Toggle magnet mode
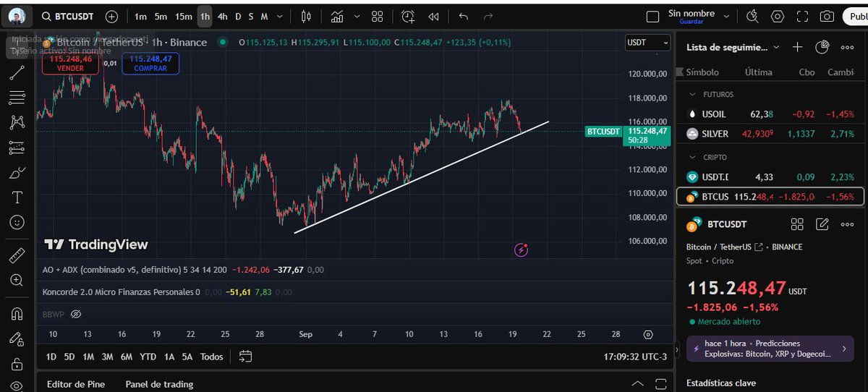This screenshot has height=392, width=868. point(17,313)
